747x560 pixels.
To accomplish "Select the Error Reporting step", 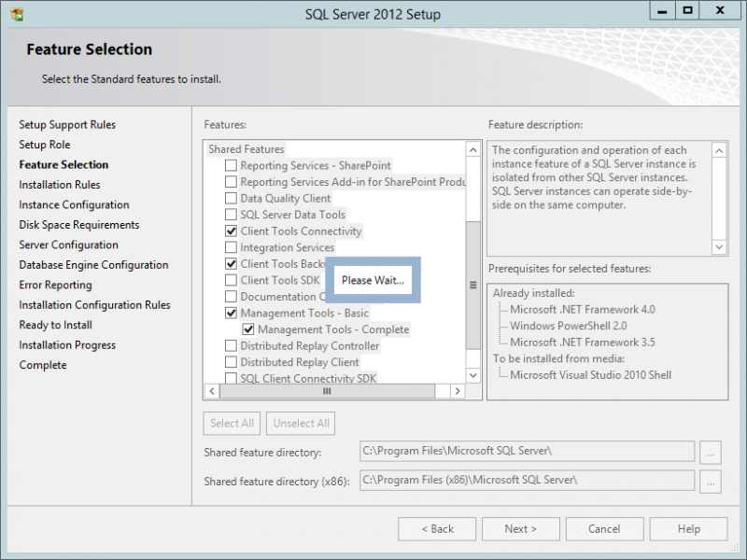I will [55, 285].
